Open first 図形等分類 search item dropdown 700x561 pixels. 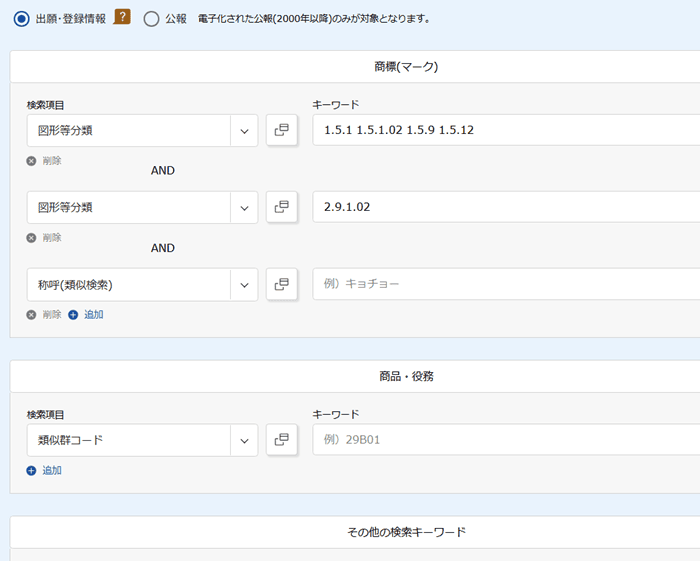pos(142,131)
